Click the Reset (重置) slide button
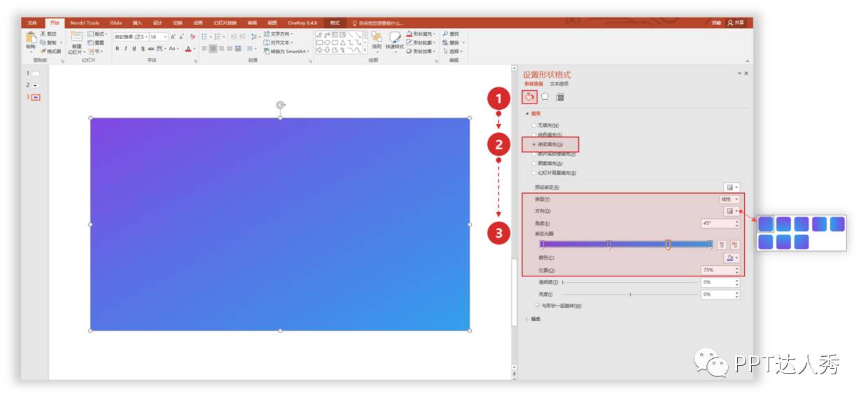This screenshot has height=403, width=868. click(96, 43)
